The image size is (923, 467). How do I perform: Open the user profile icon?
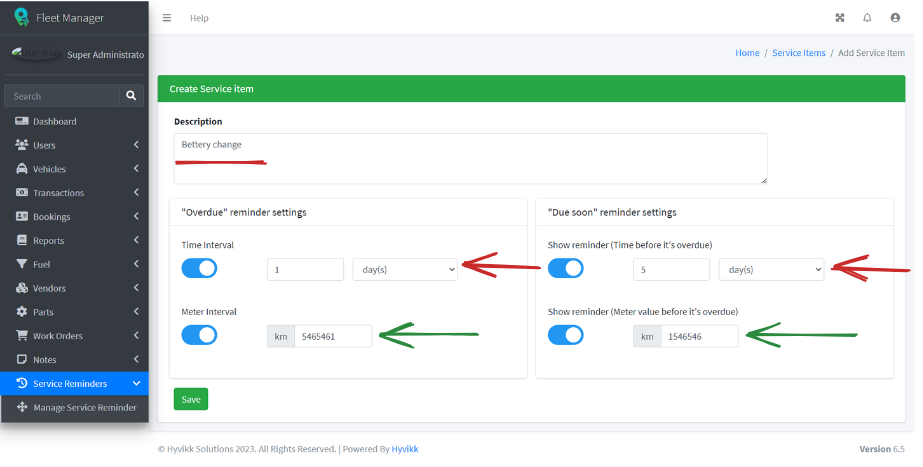[x=895, y=18]
